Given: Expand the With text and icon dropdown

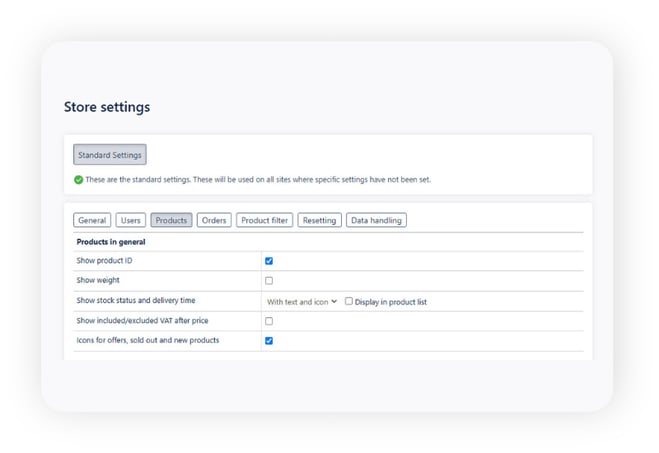Looking at the screenshot, I should click(301, 301).
